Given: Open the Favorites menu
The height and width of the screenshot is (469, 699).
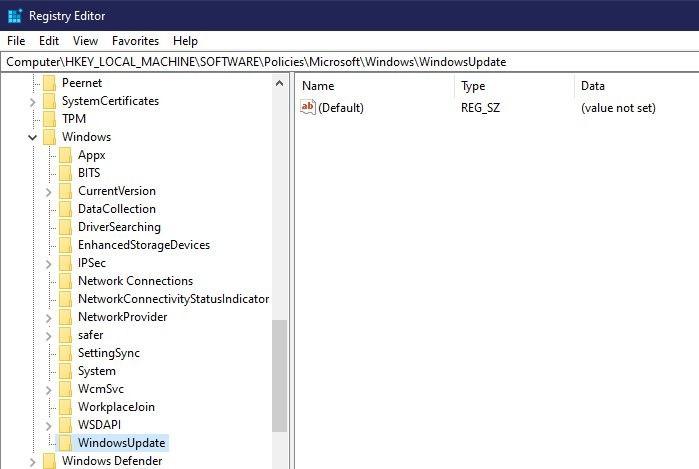Looking at the screenshot, I should click(136, 41).
